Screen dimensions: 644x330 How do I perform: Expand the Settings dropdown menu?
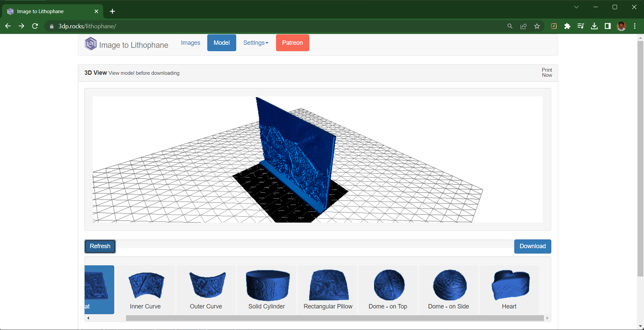256,43
